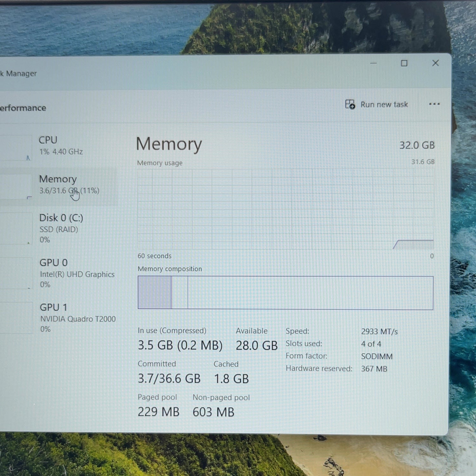476x476 pixels.
Task: Maximize the Task Manager window
Action: [404, 63]
